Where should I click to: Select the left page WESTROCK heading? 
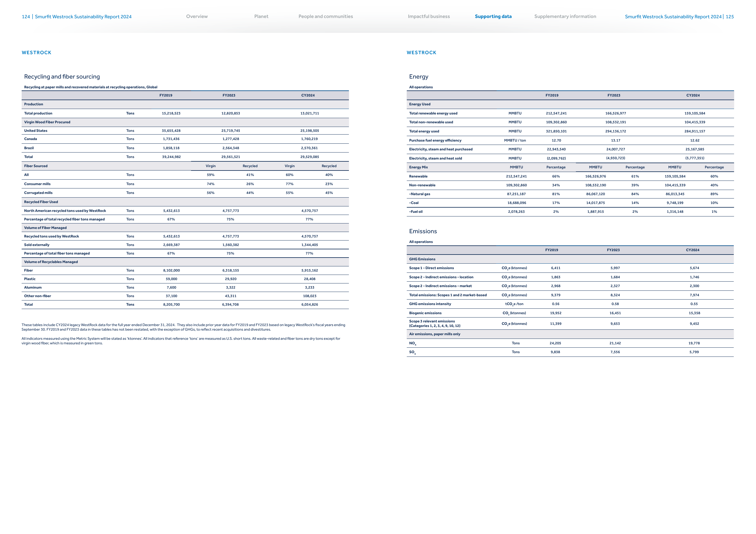(x=37, y=53)
